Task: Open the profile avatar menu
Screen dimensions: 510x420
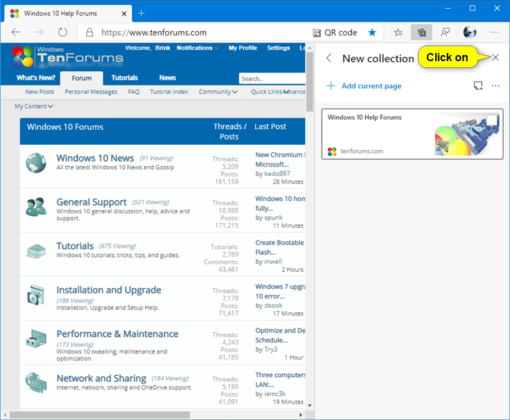Action: 470,32
